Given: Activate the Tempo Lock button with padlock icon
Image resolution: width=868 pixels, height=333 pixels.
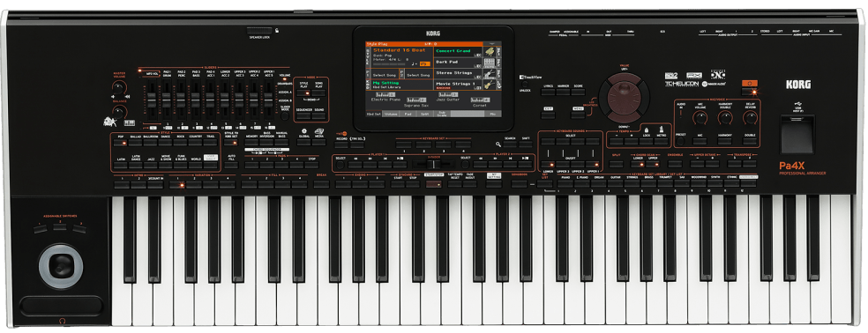Looking at the screenshot, I should pyautogui.click(x=646, y=142).
